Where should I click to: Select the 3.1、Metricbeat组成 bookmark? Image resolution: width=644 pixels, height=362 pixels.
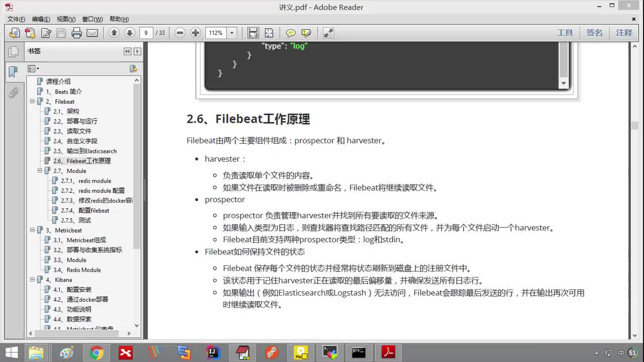click(x=80, y=240)
